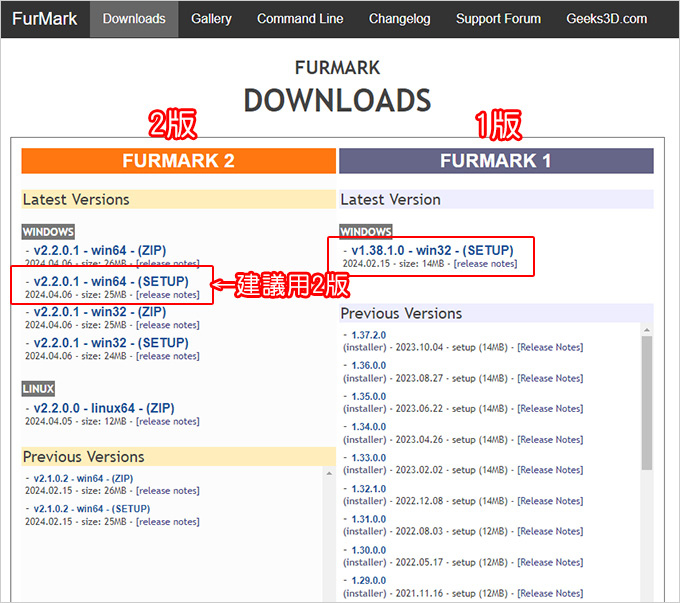
Task: Open release notes for v1.38.1.0
Action: [485, 264]
